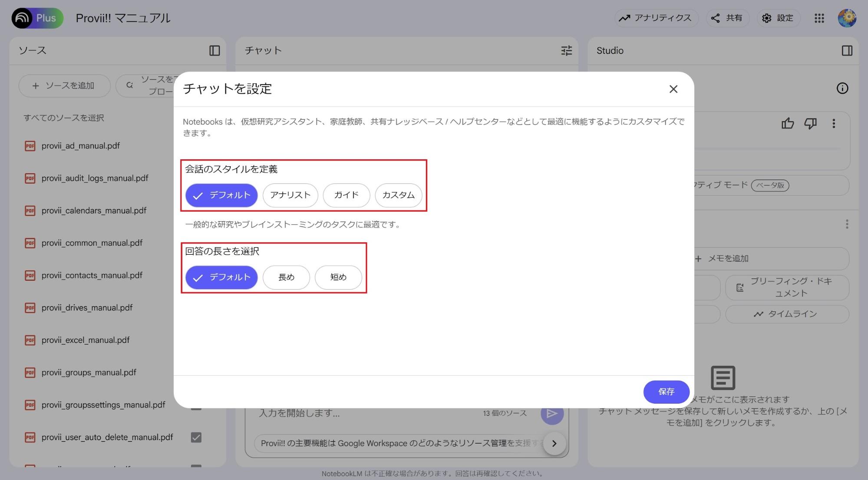
Task: Open アナリティクス analytics button
Action: (x=656, y=18)
